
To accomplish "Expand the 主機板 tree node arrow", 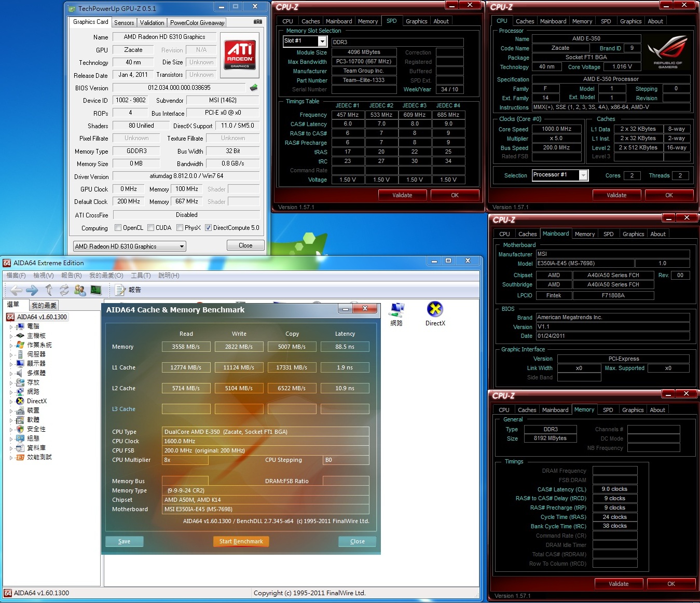I will (11, 336).
